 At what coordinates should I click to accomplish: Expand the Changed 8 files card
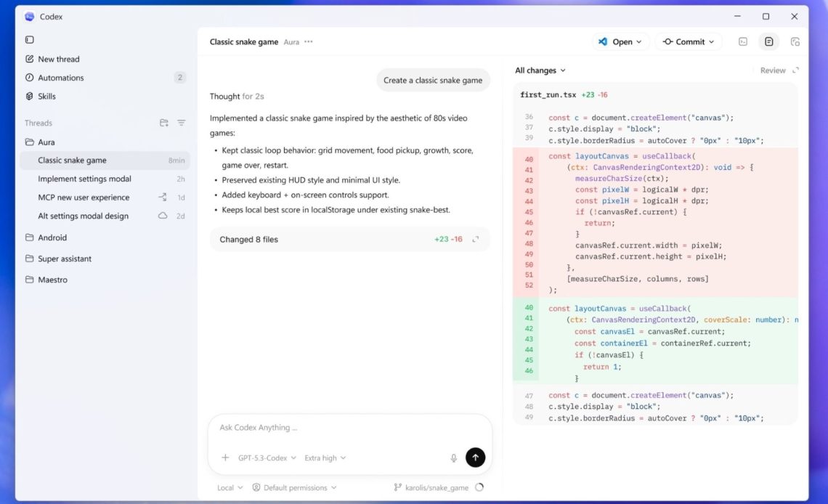pyautogui.click(x=476, y=240)
